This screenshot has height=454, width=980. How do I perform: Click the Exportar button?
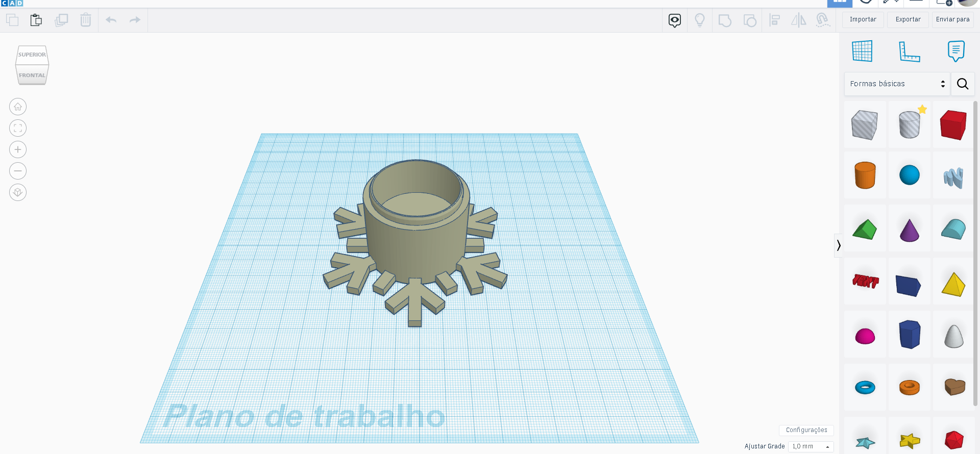908,19
